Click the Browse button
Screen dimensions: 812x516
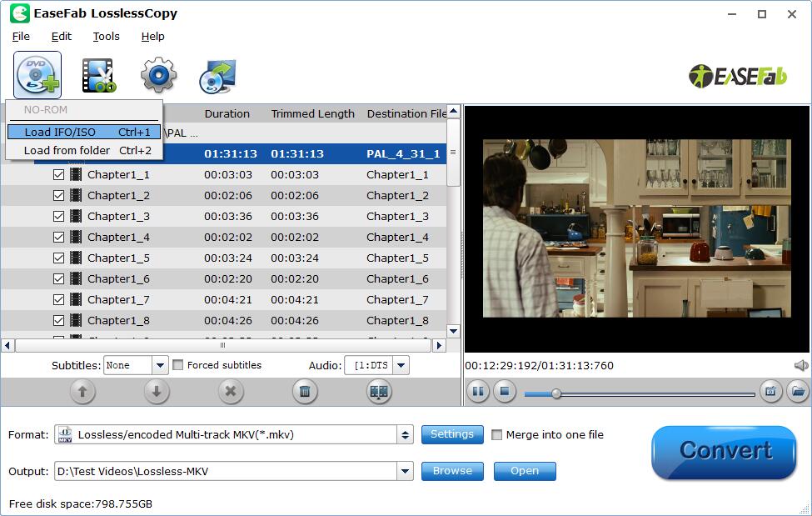tap(452, 471)
